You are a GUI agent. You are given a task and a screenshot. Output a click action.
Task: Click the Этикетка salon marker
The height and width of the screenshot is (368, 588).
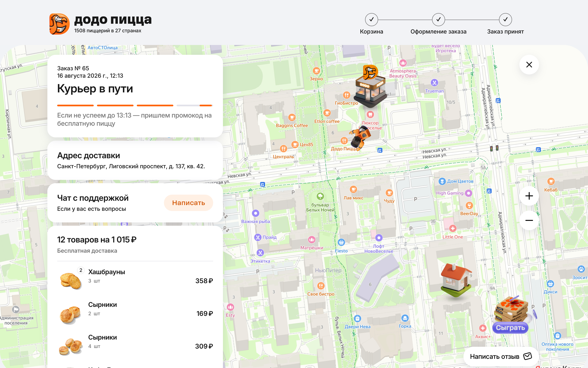tap(260, 253)
